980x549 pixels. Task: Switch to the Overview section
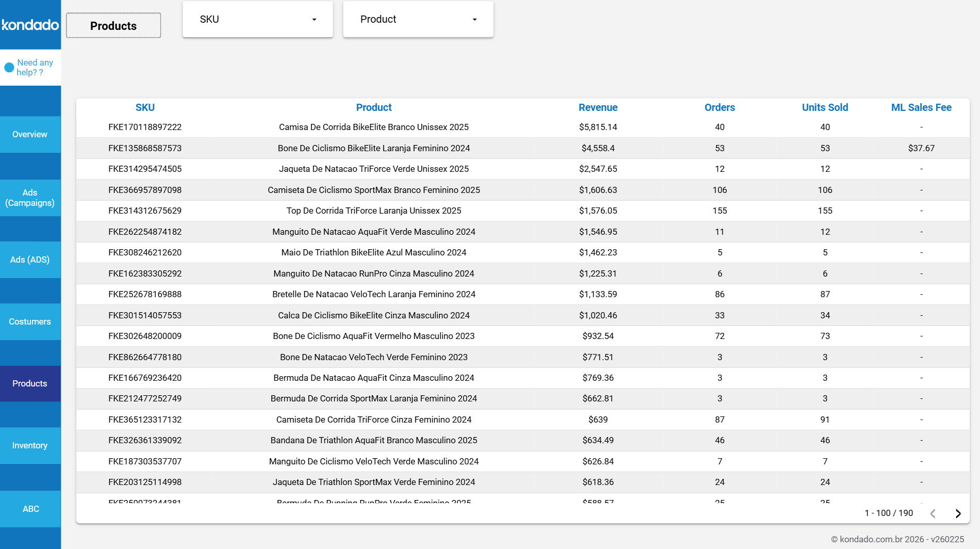pyautogui.click(x=30, y=134)
